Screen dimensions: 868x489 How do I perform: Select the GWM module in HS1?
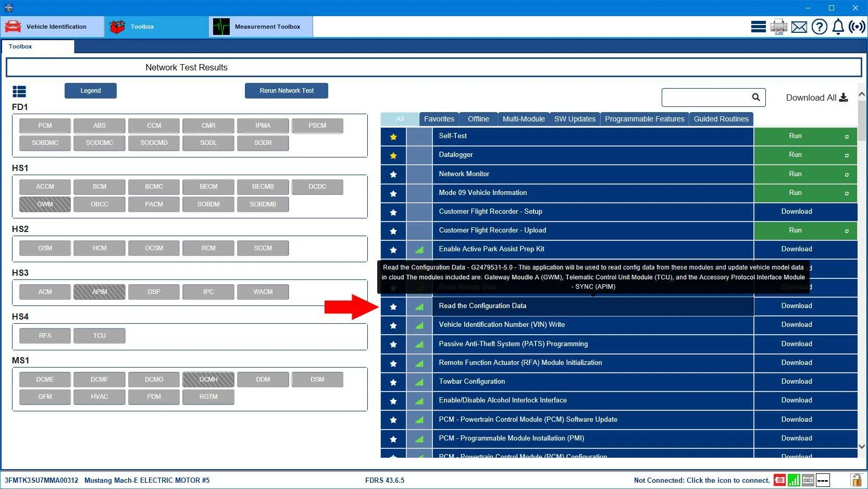45,204
